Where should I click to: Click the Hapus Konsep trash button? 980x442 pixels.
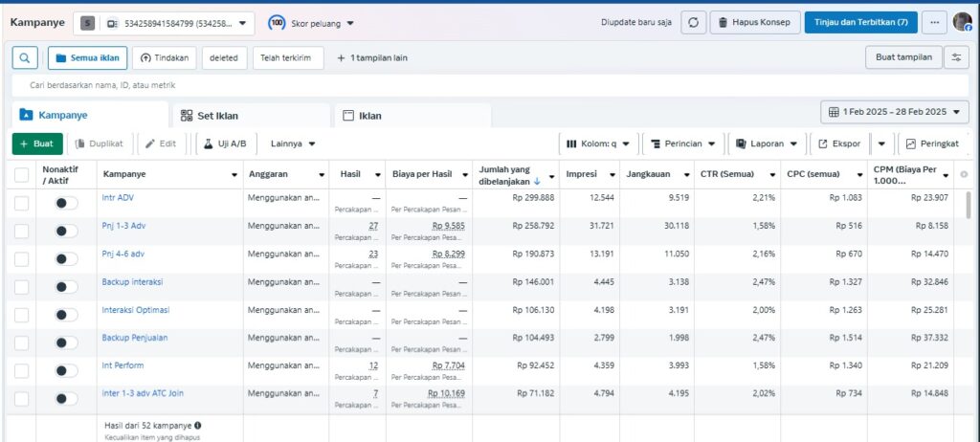(x=754, y=22)
